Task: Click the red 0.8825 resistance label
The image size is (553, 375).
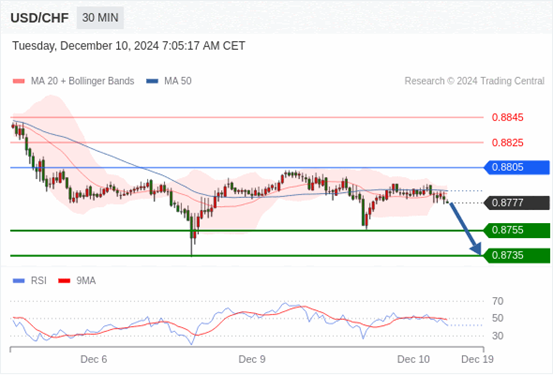Action: click(x=508, y=143)
